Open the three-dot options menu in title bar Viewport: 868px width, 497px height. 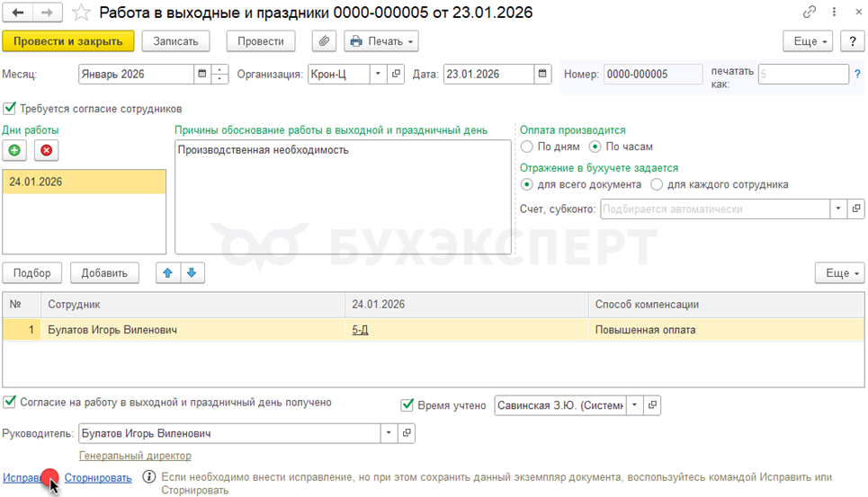(x=834, y=12)
